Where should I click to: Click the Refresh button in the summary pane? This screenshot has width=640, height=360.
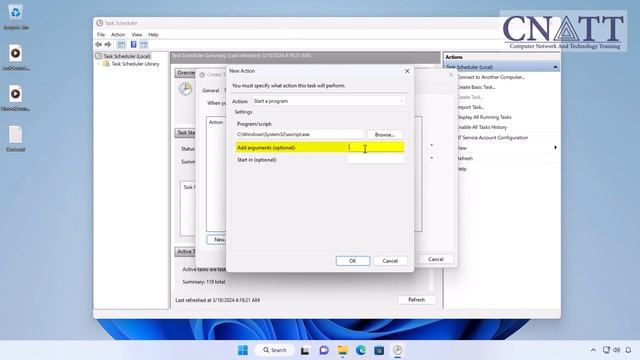click(416, 300)
